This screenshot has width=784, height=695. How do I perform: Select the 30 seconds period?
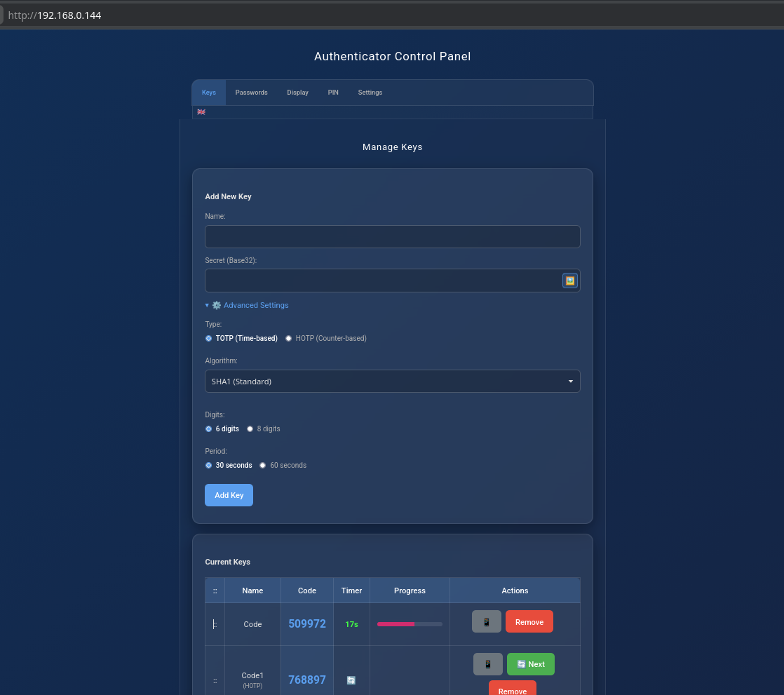point(208,466)
